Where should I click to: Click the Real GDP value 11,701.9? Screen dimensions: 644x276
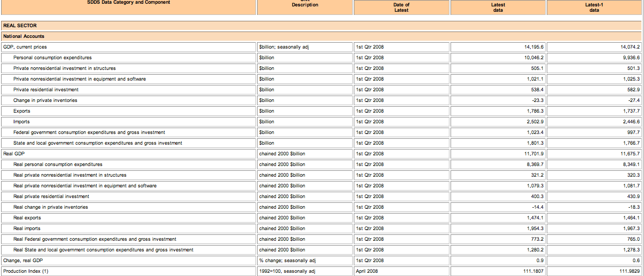533,154
